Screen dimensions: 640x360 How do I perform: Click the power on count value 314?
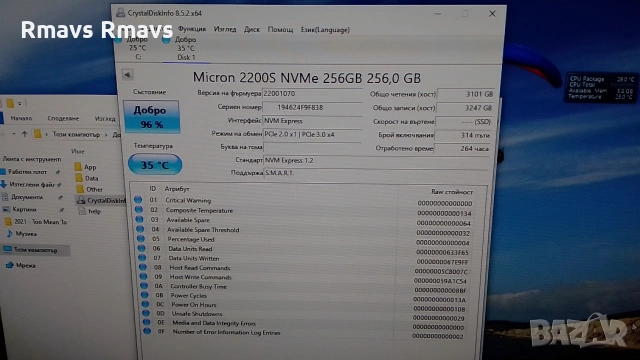(463, 135)
